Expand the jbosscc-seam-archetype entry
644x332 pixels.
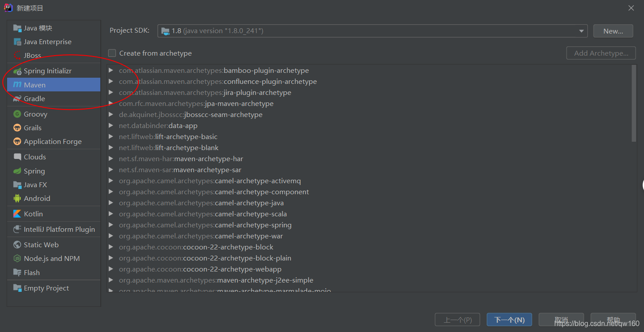click(x=111, y=115)
